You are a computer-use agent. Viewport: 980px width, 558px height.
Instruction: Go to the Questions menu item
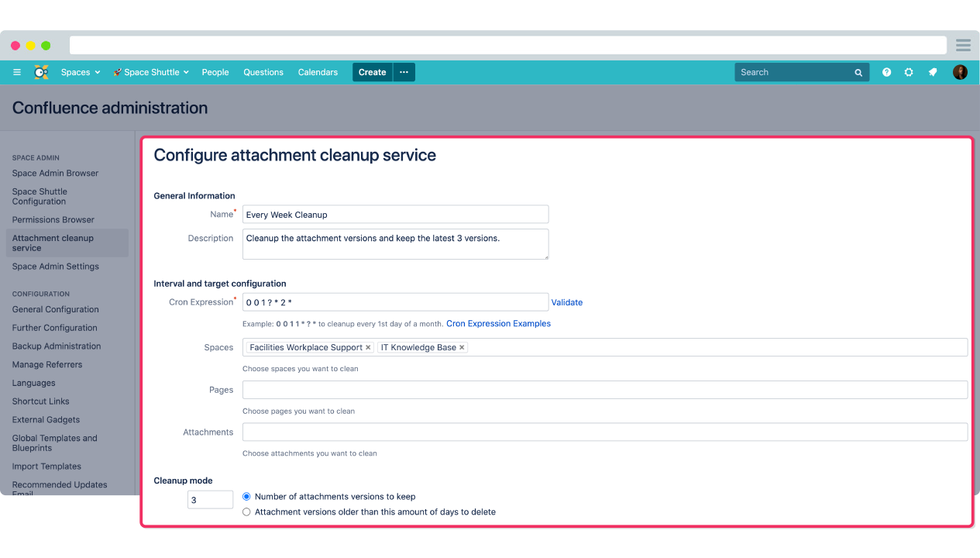tap(263, 72)
